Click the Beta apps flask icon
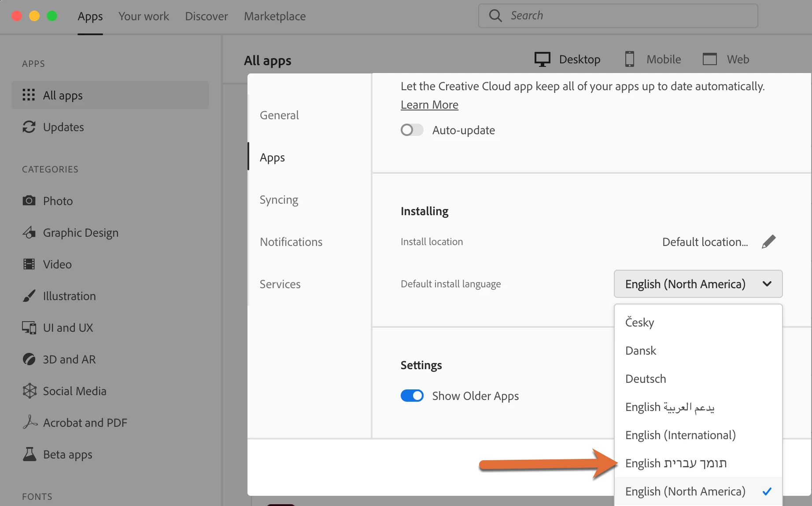Screen dimensions: 812x506 coord(30,454)
